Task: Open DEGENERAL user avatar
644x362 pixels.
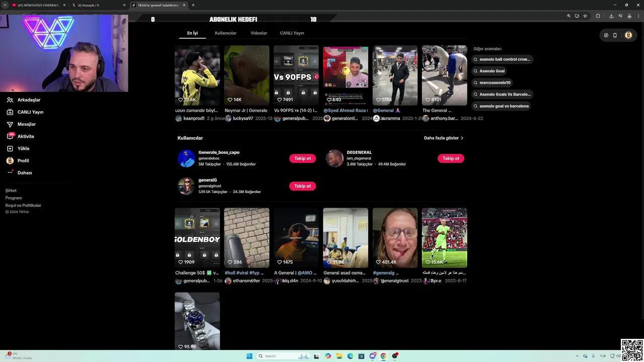Action: pos(335,158)
